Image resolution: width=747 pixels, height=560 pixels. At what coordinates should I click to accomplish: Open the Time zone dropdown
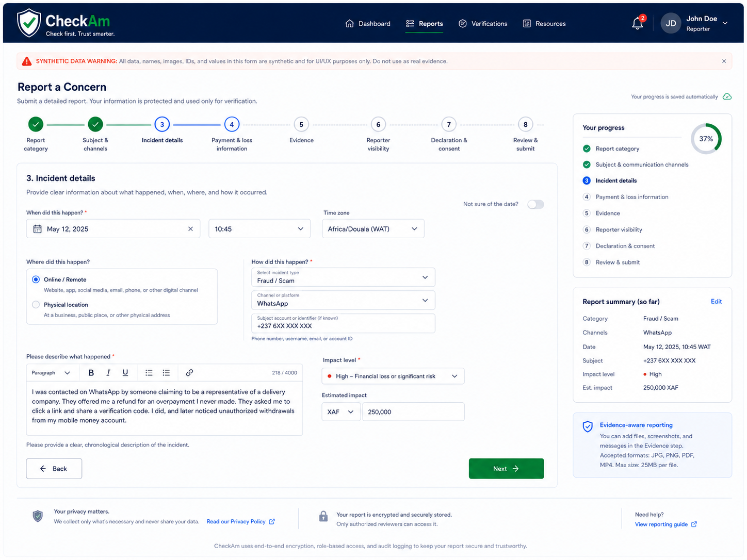coord(373,229)
